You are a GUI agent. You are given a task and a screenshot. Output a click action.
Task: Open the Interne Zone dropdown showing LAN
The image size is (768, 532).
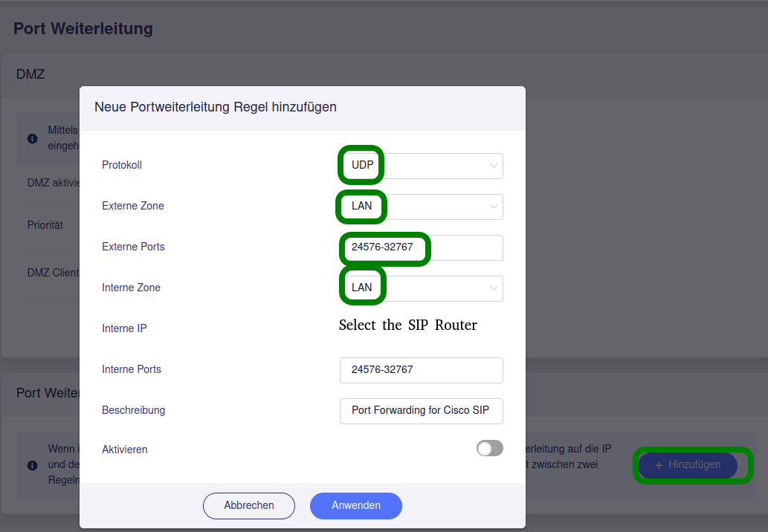[x=421, y=288]
